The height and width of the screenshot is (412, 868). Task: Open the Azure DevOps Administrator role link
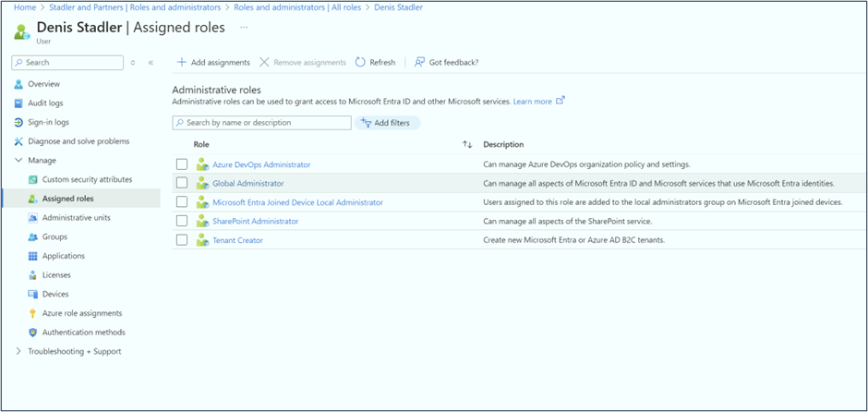pos(261,164)
